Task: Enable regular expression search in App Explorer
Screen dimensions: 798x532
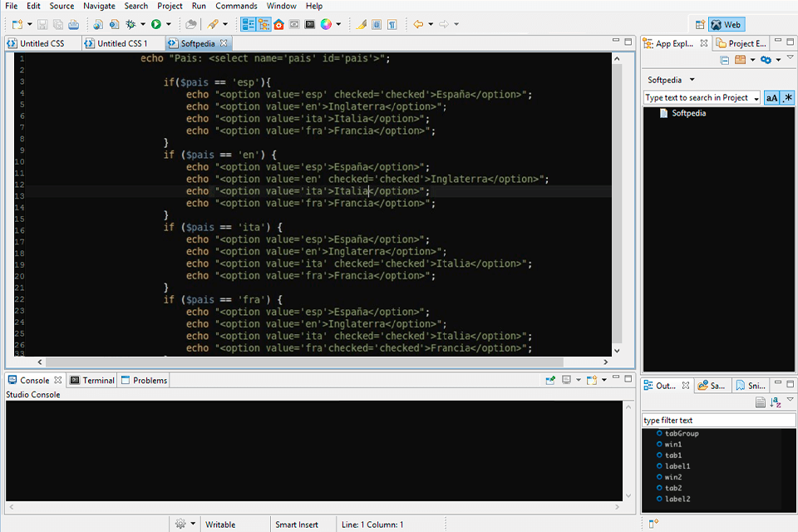Action: [787, 98]
